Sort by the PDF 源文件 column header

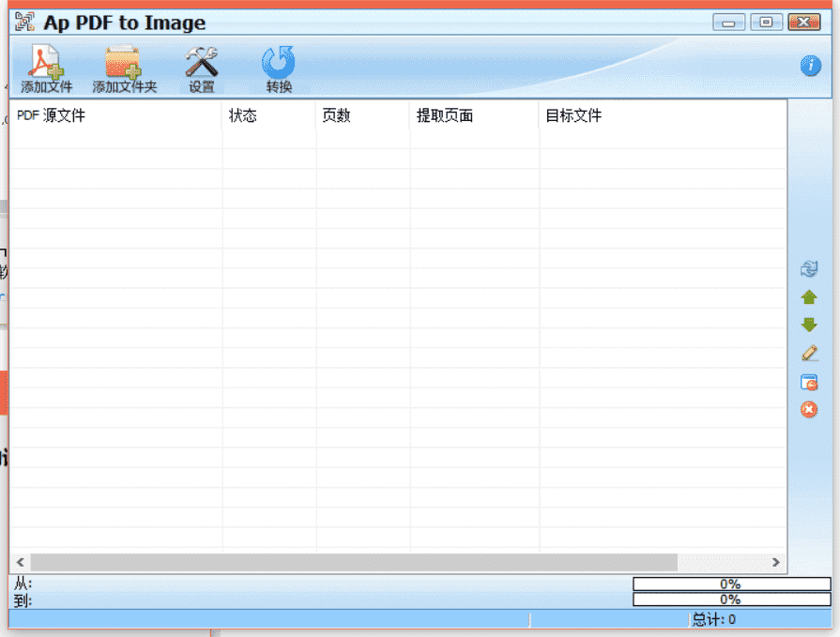(115, 115)
